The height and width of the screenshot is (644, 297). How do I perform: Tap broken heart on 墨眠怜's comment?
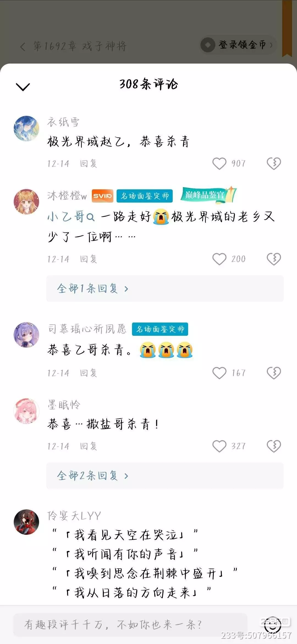click(274, 446)
